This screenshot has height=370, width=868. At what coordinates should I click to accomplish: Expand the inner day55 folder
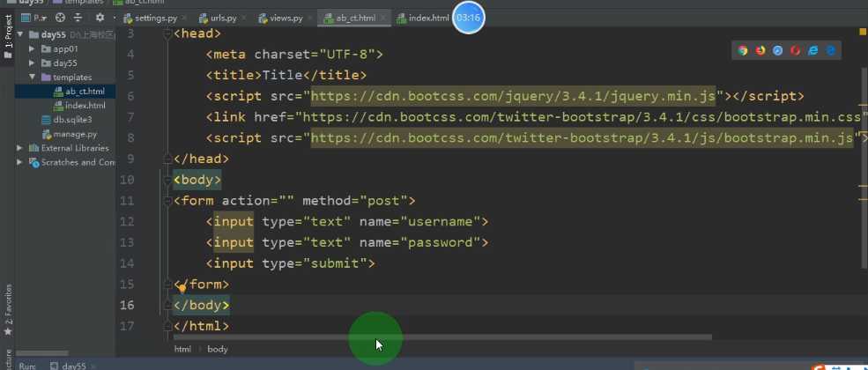click(32, 63)
